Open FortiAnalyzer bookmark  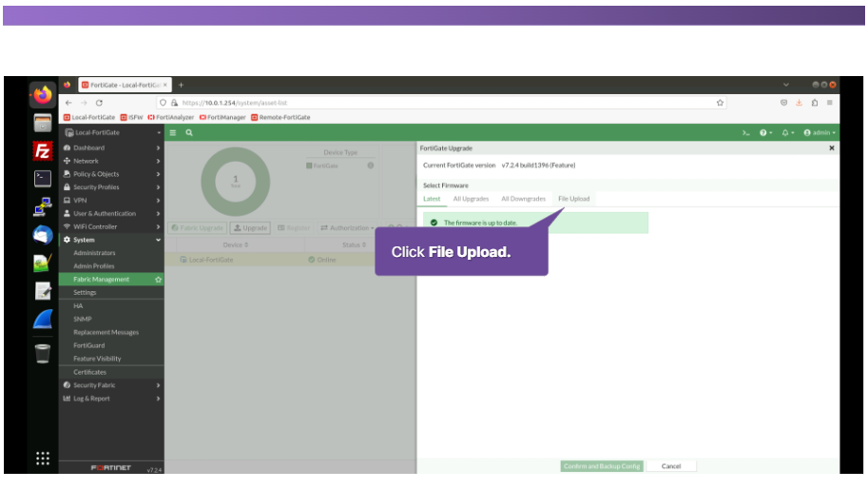(x=170, y=117)
